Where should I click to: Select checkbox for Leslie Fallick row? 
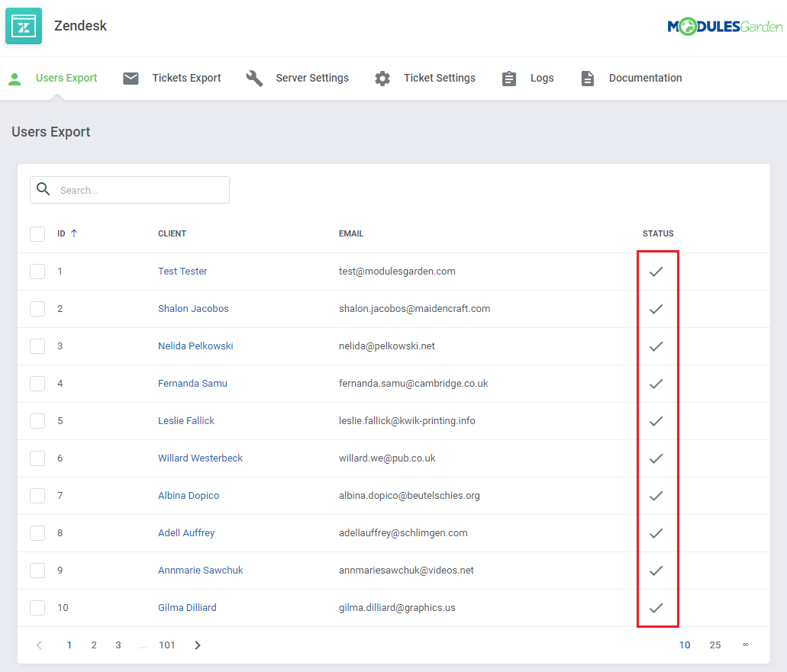click(37, 421)
